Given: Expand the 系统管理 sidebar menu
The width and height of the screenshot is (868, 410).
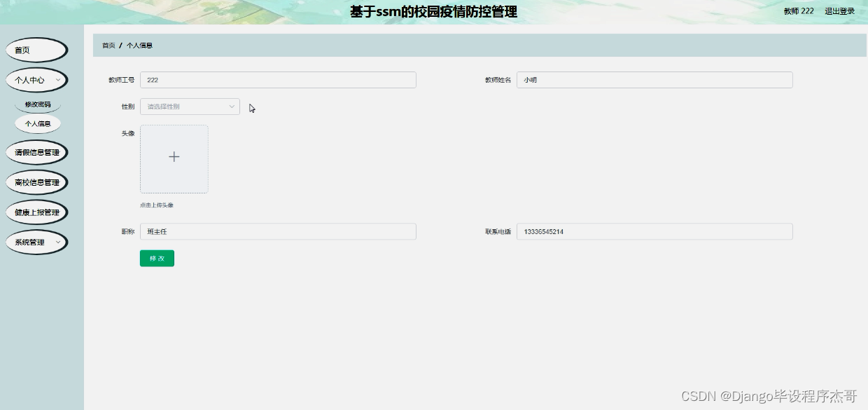Looking at the screenshot, I should 37,242.
